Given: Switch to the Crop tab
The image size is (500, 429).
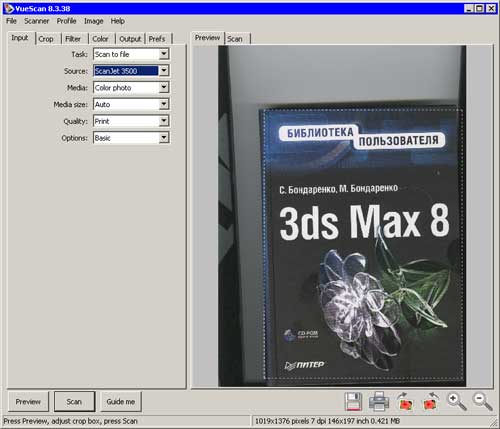Looking at the screenshot, I should [x=46, y=39].
